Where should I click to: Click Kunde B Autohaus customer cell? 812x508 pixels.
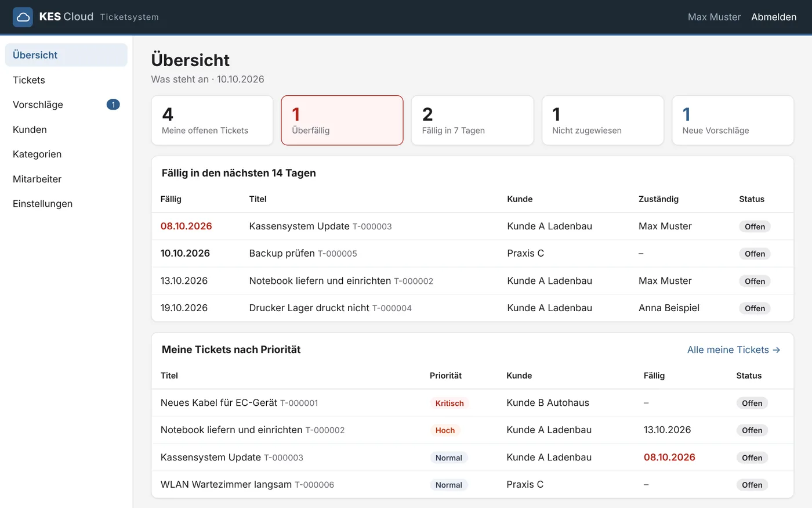click(548, 403)
